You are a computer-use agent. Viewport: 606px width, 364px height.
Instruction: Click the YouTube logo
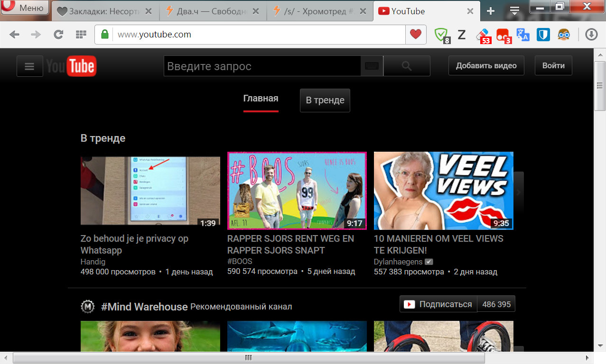(72, 66)
